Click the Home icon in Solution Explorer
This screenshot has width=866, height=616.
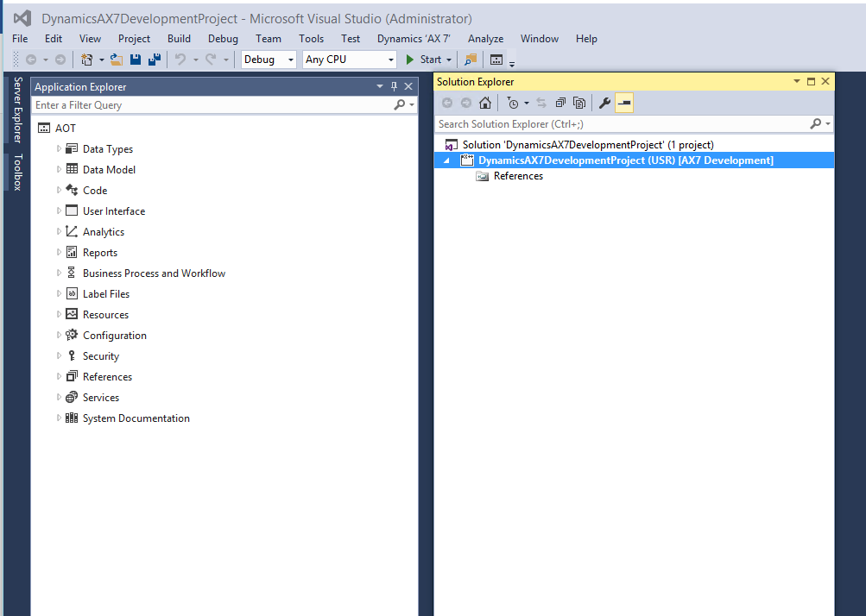pos(485,104)
